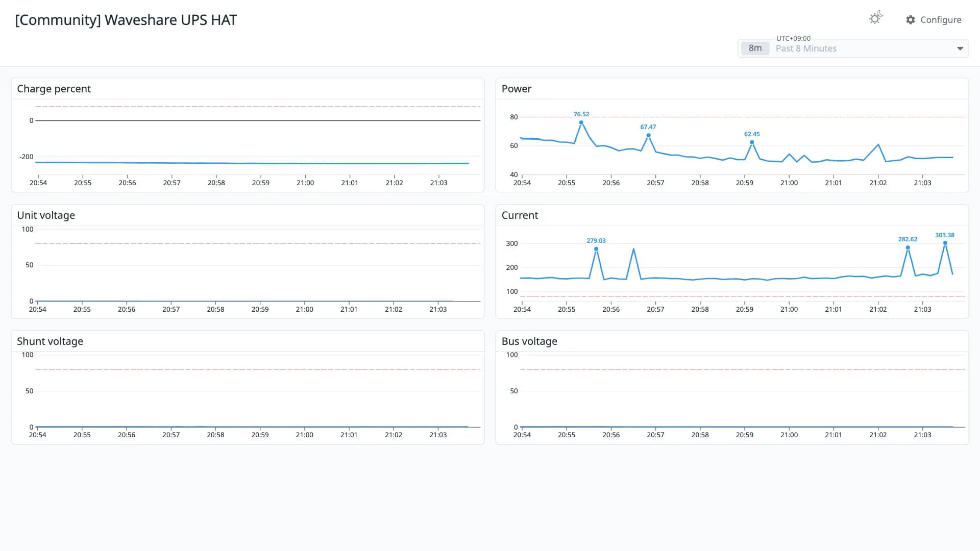Click the 21:02 tick on Unit voltage chart
The width and height of the screenshot is (980, 551).
point(394,309)
